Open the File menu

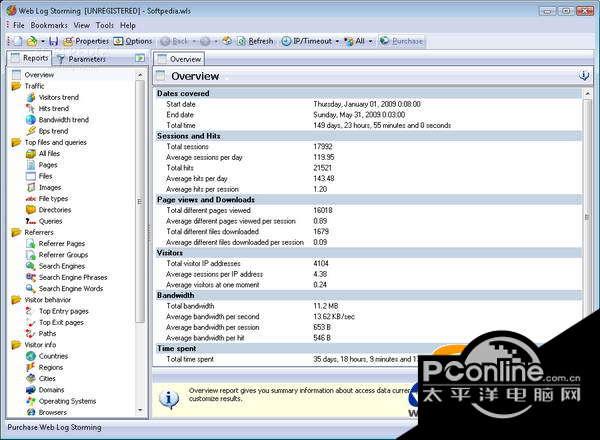(18, 25)
